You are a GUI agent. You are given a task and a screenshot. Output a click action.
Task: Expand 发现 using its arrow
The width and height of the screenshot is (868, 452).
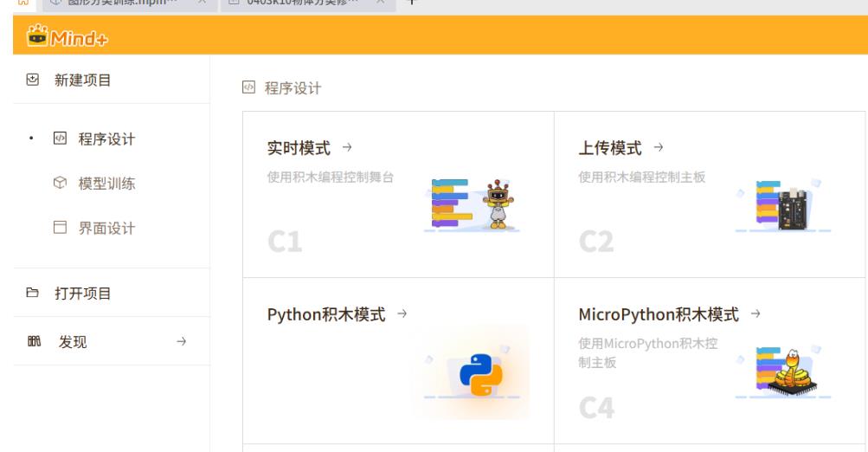click(x=181, y=341)
